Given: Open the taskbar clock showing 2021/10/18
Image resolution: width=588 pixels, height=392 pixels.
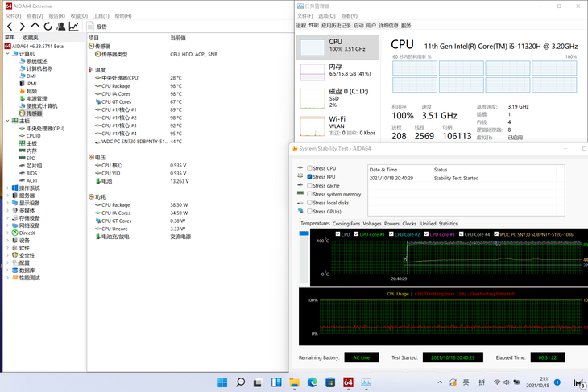Looking at the screenshot, I should click(538, 382).
